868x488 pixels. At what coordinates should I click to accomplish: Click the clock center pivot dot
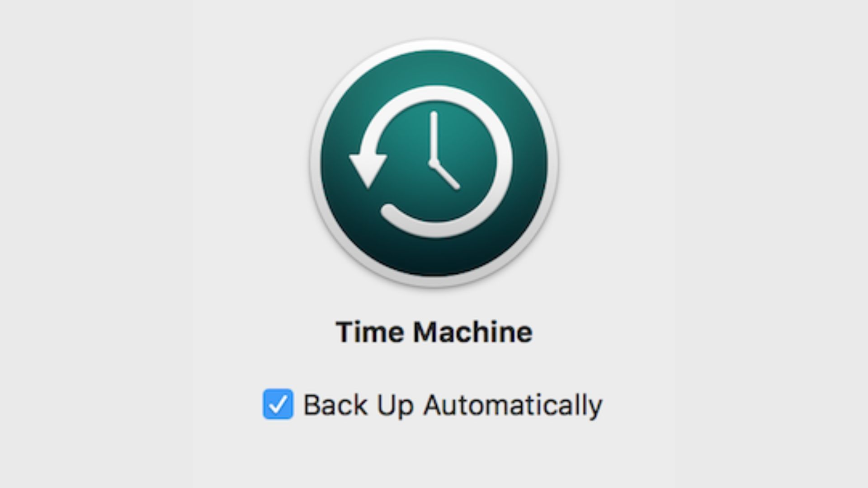(x=434, y=162)
